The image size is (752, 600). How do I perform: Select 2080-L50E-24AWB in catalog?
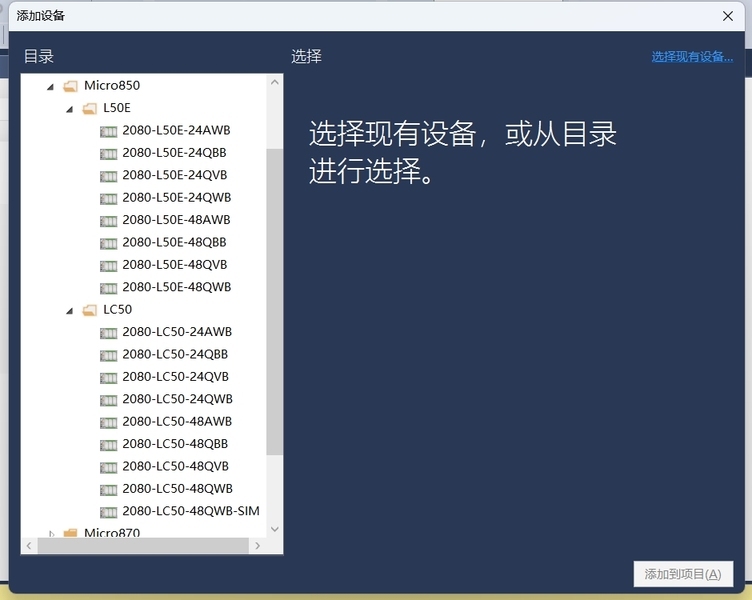pyautogui.click(x=176, y=130)
